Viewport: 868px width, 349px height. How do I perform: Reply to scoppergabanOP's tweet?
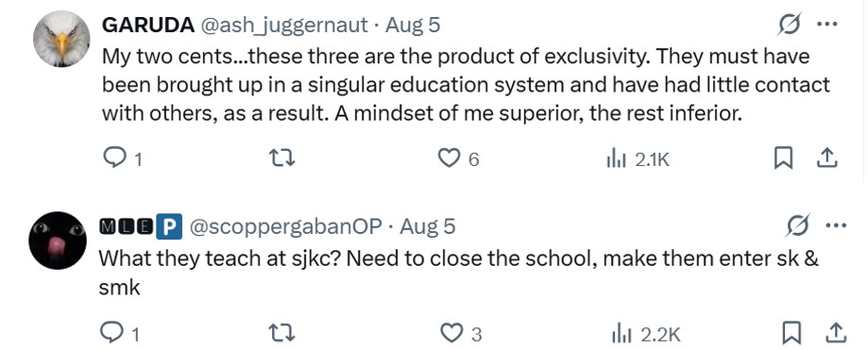tap(120, 333)
